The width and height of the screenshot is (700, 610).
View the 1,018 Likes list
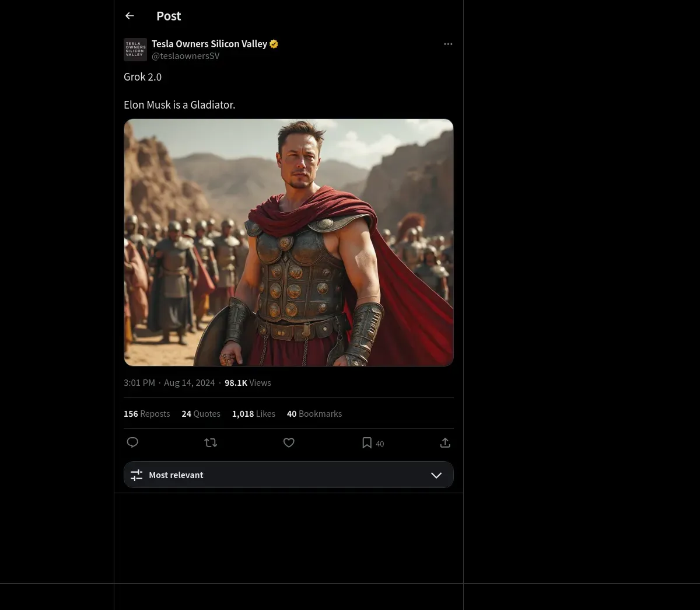[x=253, y=414]
